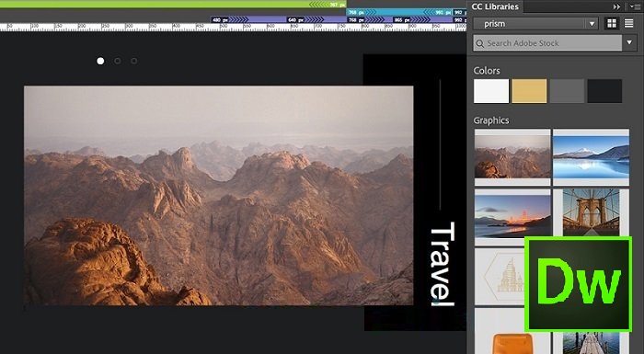The image size is (644, 354).
Task: Click the Graphics section heading
Action: point(491,120)
